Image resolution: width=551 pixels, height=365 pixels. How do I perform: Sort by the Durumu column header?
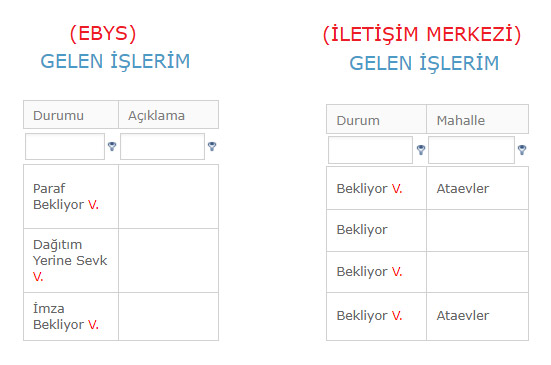click(x=71, y=115)
